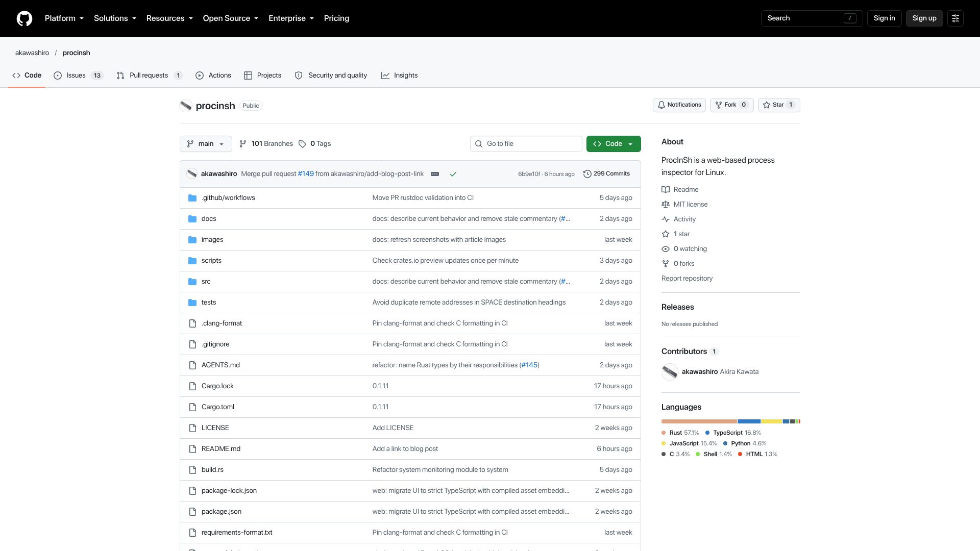Click the branch icon next to 101 Branches

[243, 144]
